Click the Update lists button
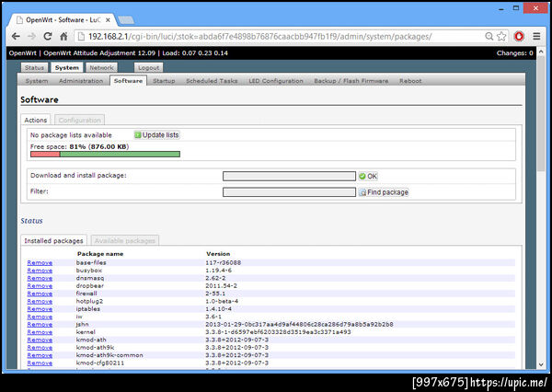 pyautogui.click(x=157, y=135)
